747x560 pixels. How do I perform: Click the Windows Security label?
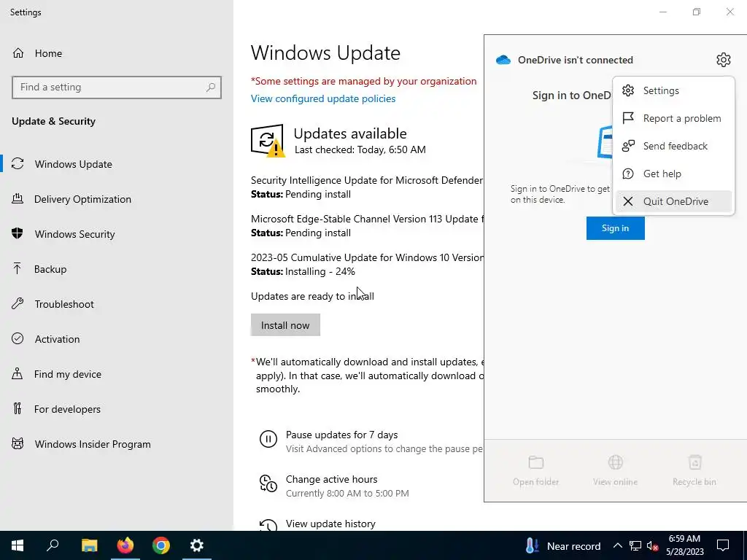[75, 234]
